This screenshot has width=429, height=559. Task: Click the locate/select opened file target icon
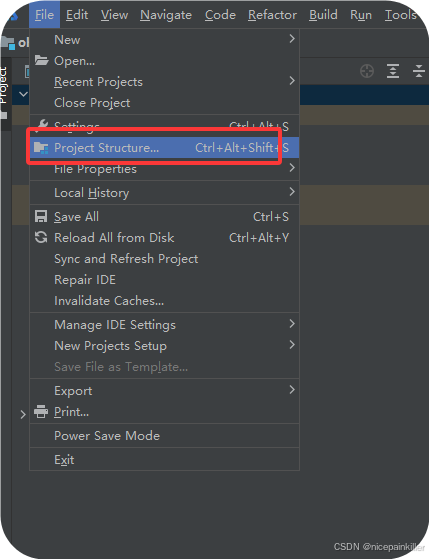pos(367,71)
